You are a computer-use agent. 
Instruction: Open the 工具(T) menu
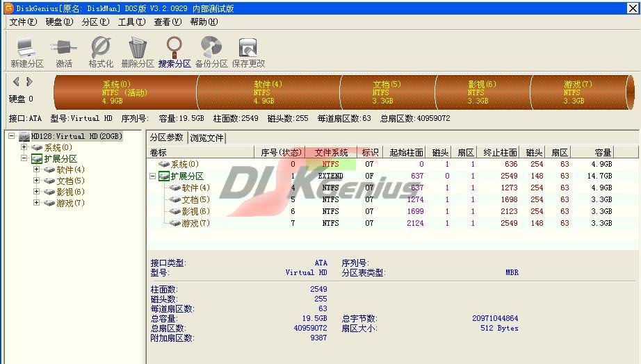coord(131,22)
